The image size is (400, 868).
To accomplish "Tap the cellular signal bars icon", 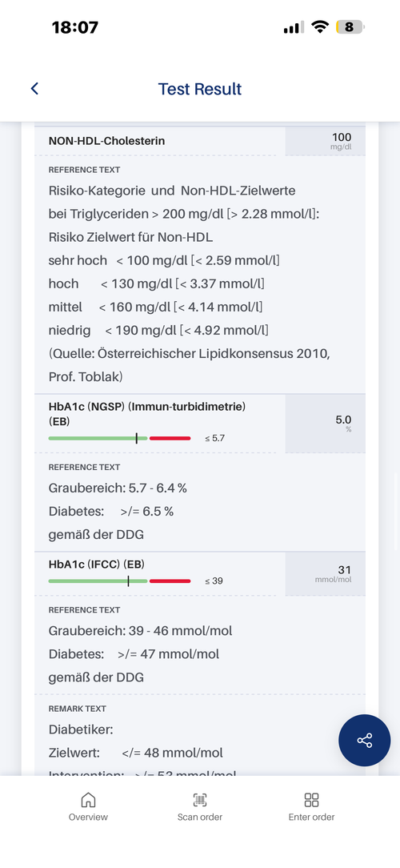I will [x=294, y=27].
